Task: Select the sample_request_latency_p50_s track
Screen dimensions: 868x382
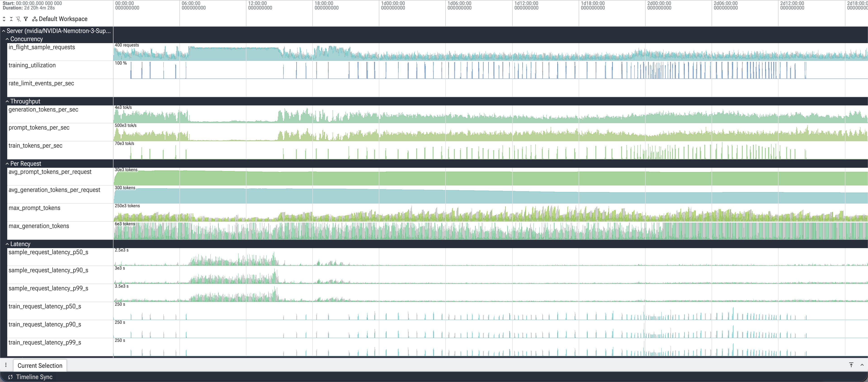Action: pyautogui.click(x=48, y=252)
